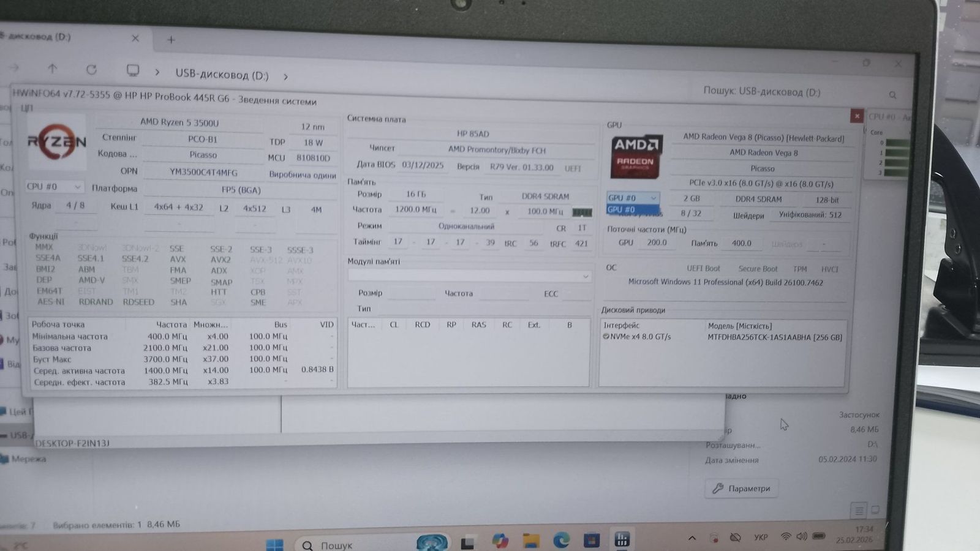
Task: Click the Windows Start button
Action: coord(274,544)
